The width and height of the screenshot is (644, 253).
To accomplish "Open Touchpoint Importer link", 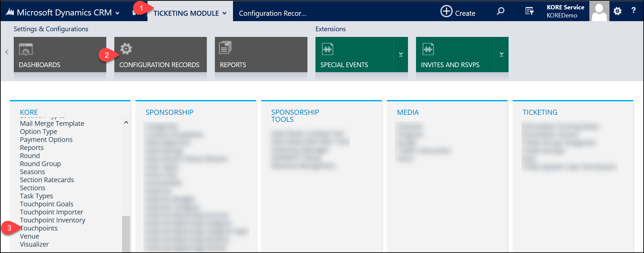I will click(52, 212).
